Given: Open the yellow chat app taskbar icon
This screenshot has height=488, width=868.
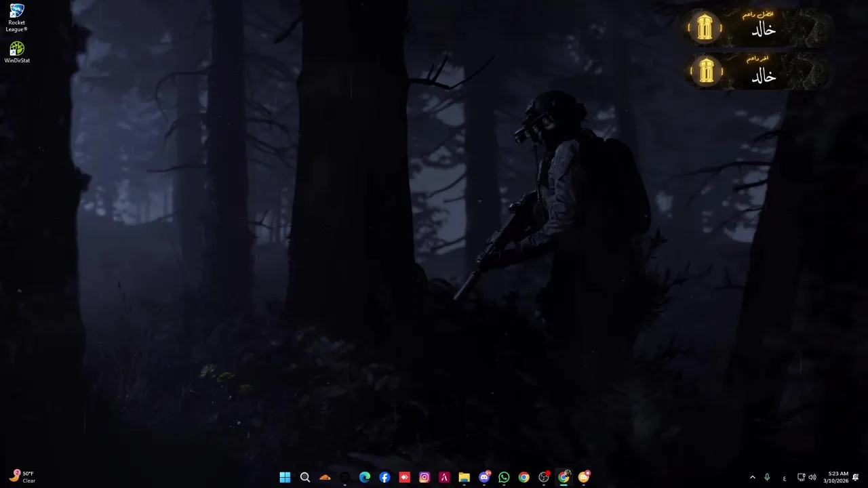Looking at the screenshot, I should (584, 477).
